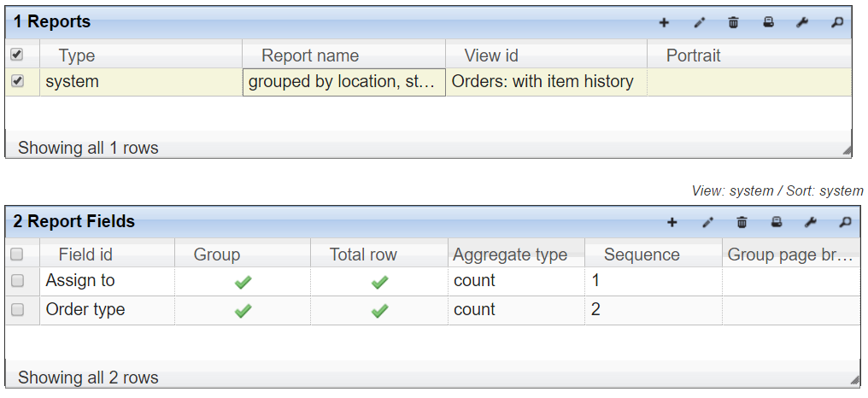Click empty Portrait cell of system report

click(749, 82)
